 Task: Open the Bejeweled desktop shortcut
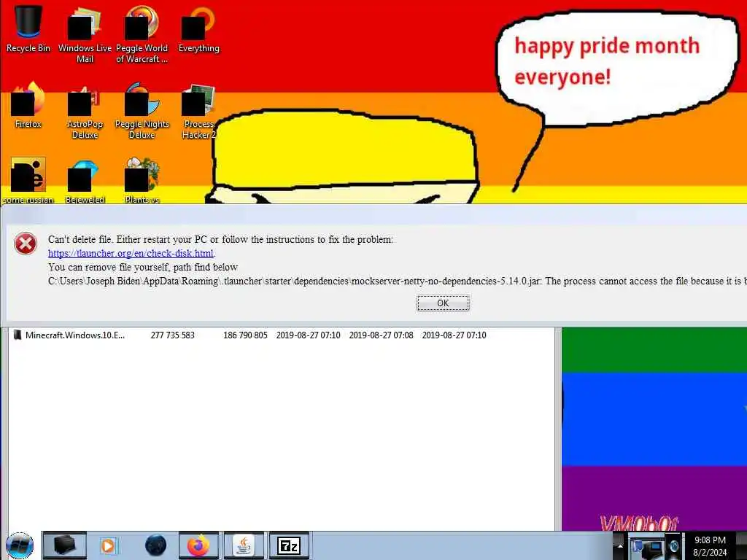click(85, 181)
